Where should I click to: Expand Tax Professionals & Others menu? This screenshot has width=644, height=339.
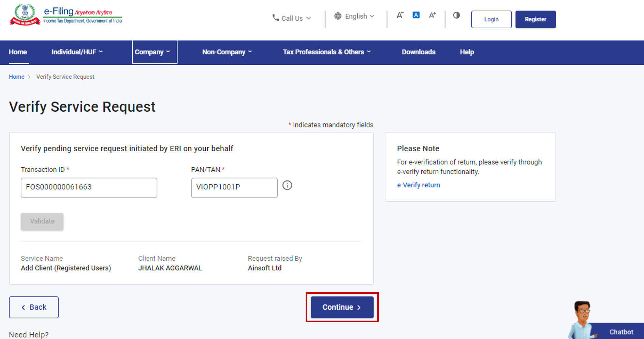click(326, 52)
